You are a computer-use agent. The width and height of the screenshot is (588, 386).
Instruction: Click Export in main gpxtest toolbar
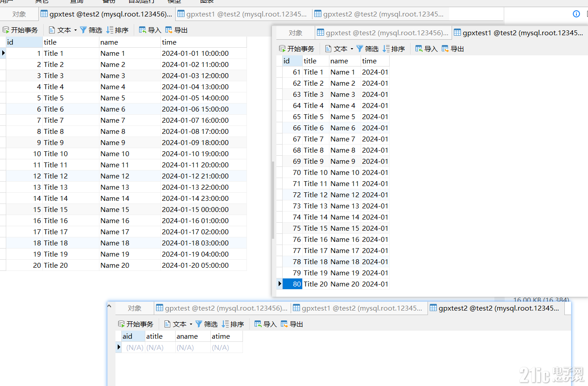click(x=177, y=30)
